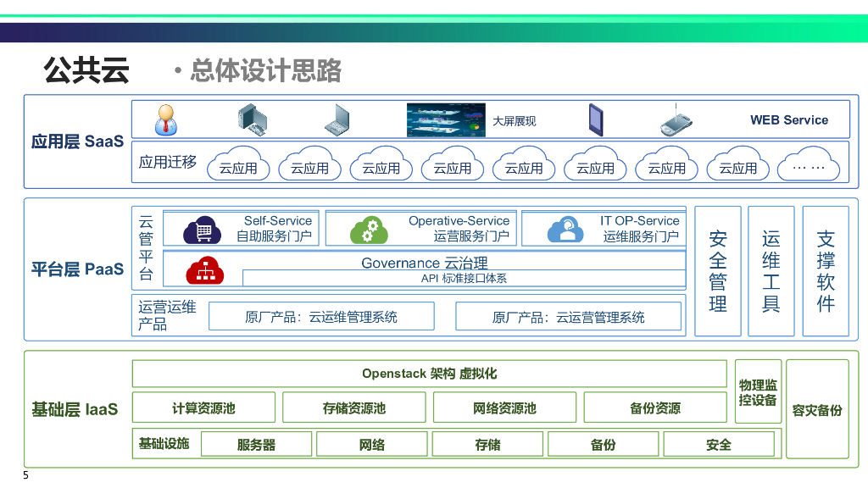Select the laptop icon
The height and width of the screenshot is (488, 868).
pyautogui.click(x=337, y=120)
